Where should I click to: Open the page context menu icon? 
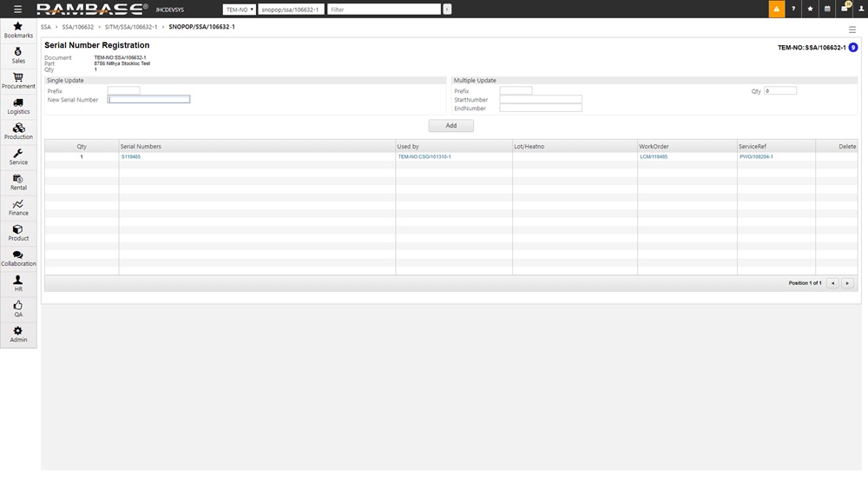click(x=852, y=30)
